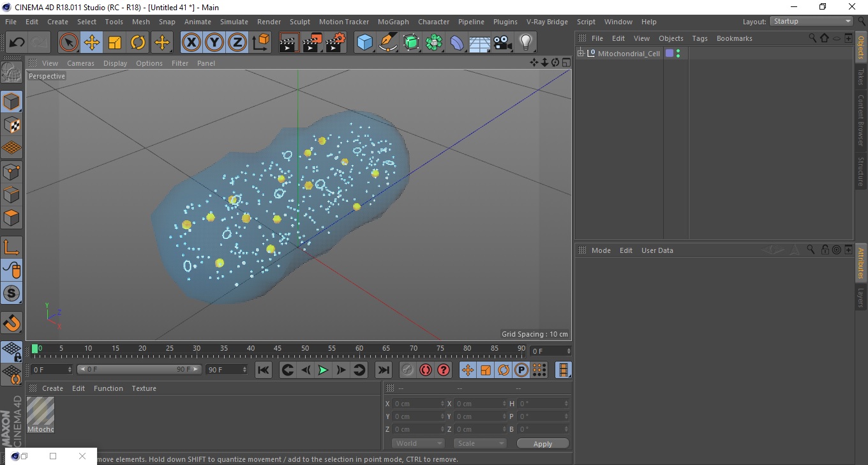
Task: Toggle viewport solo S button
Action: click(x=11, y=294)
